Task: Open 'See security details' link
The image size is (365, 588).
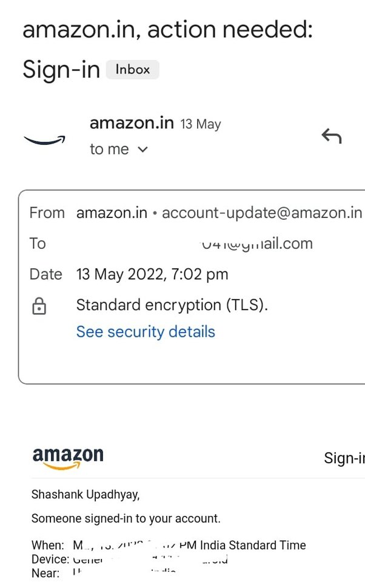Action: pos(145,331)
